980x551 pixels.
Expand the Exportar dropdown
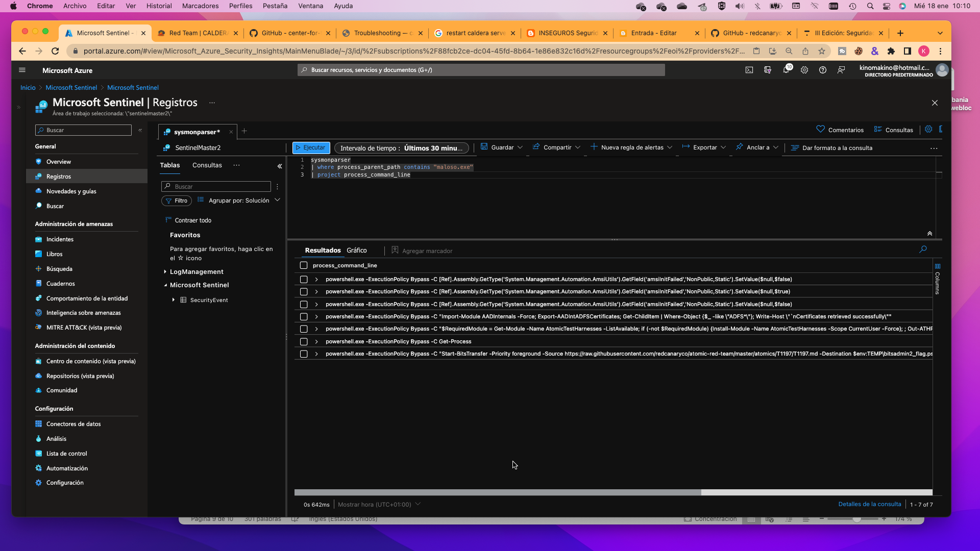coord(704,147)
